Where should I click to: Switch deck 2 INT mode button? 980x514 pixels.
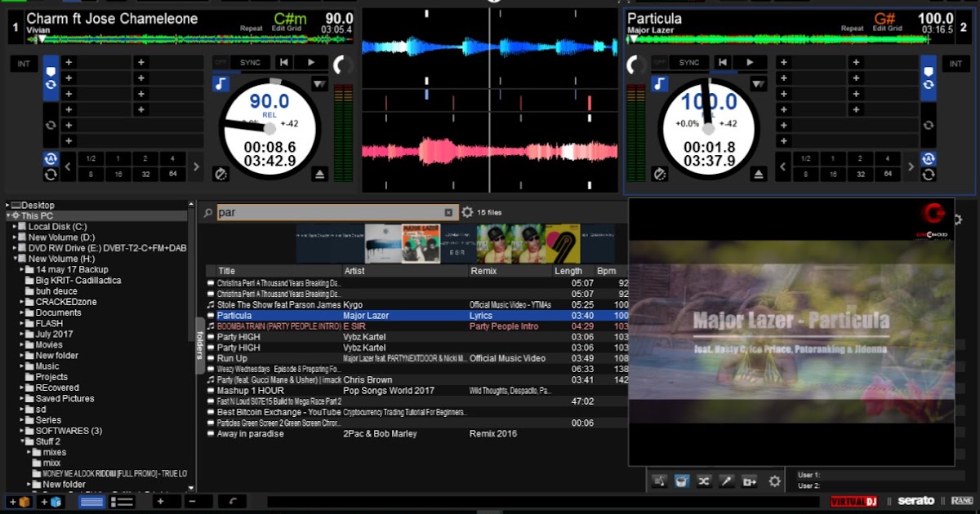pyautogui.click(x=955, y=64)
